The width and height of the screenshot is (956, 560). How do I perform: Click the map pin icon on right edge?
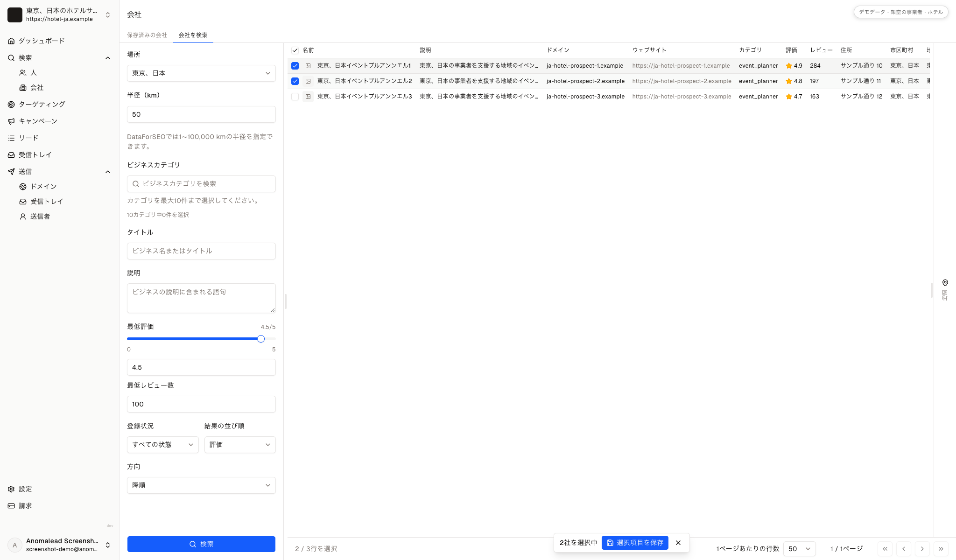(x=945, y=283)
